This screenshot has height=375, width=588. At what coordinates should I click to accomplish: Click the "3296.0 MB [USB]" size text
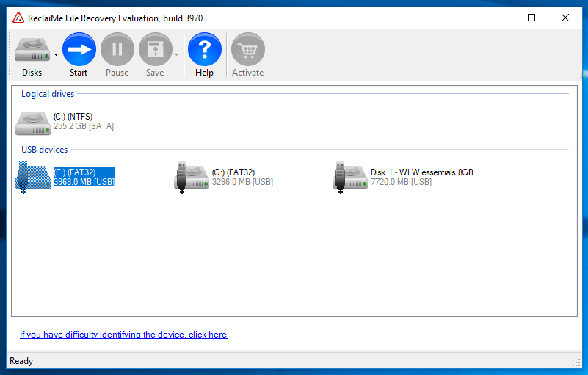pos(243,182)
